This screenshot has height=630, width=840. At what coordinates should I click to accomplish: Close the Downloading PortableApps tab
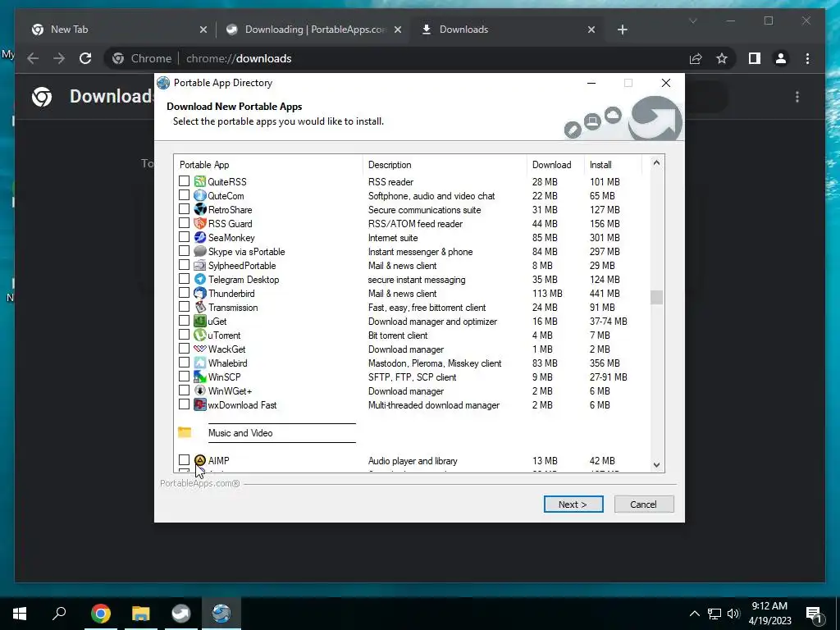pyautogui.click(x=398, y=30)
